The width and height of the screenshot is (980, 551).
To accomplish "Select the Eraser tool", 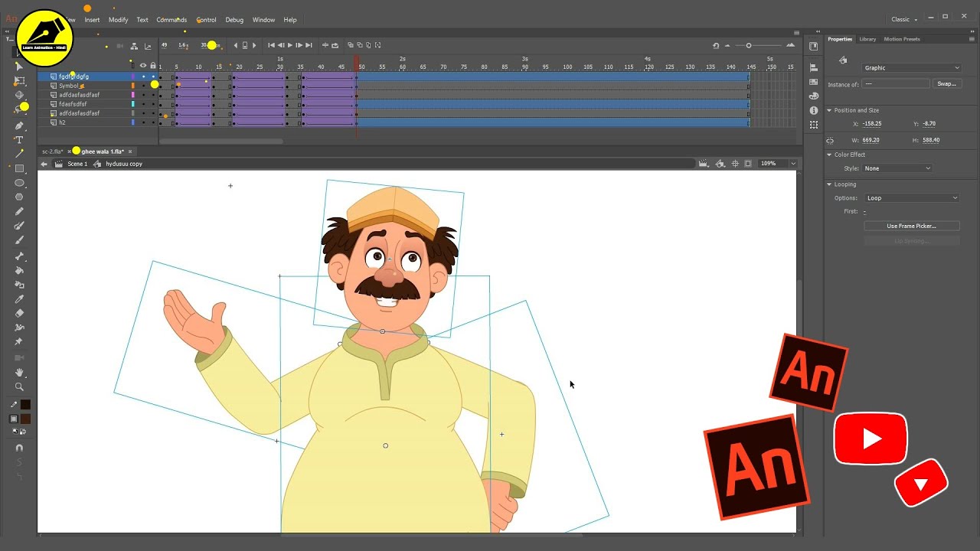I will pos(19,313).
